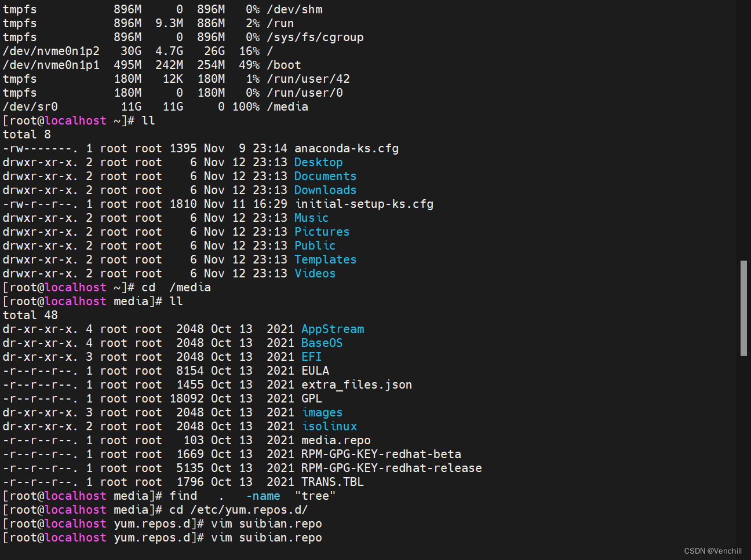The width and height of the screenshot is (751, 560).
Task: Select the anaconda-ks.cfg file name
Action: [346, 148]
